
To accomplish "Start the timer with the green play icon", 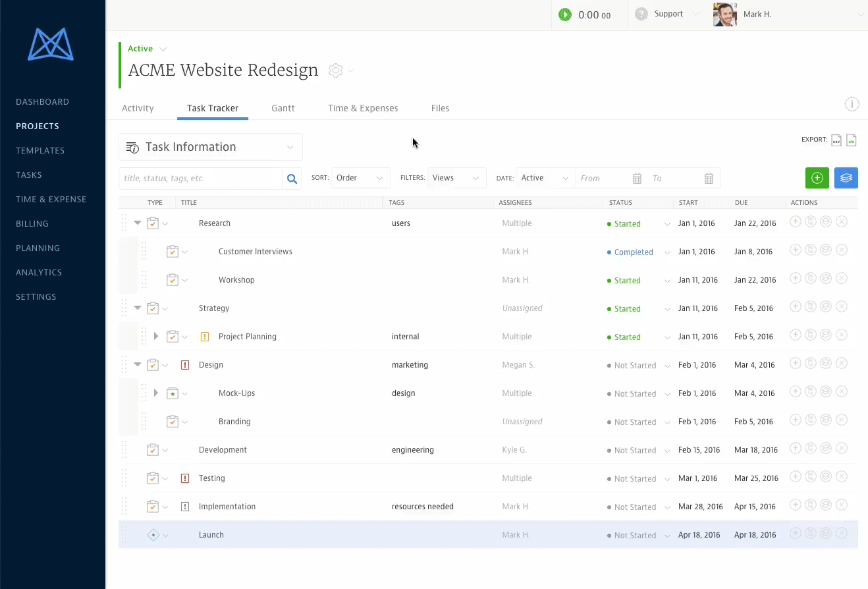I will click(564, 14).
